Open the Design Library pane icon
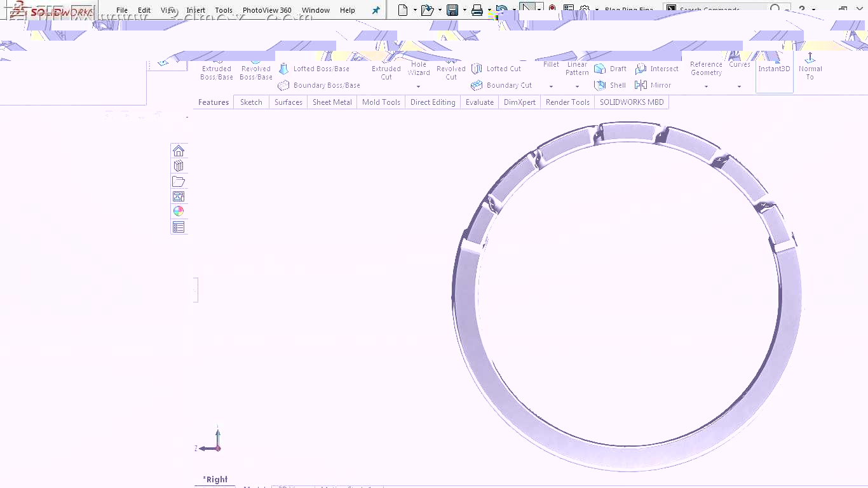Image resolution: width=868 pixels, height=488 pixels. (x=179, y=166)
